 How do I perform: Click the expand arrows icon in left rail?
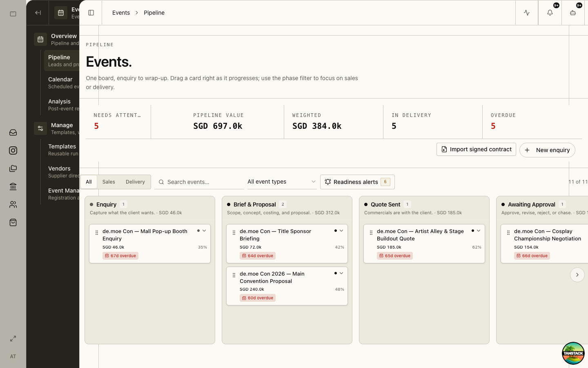(13, 339)
